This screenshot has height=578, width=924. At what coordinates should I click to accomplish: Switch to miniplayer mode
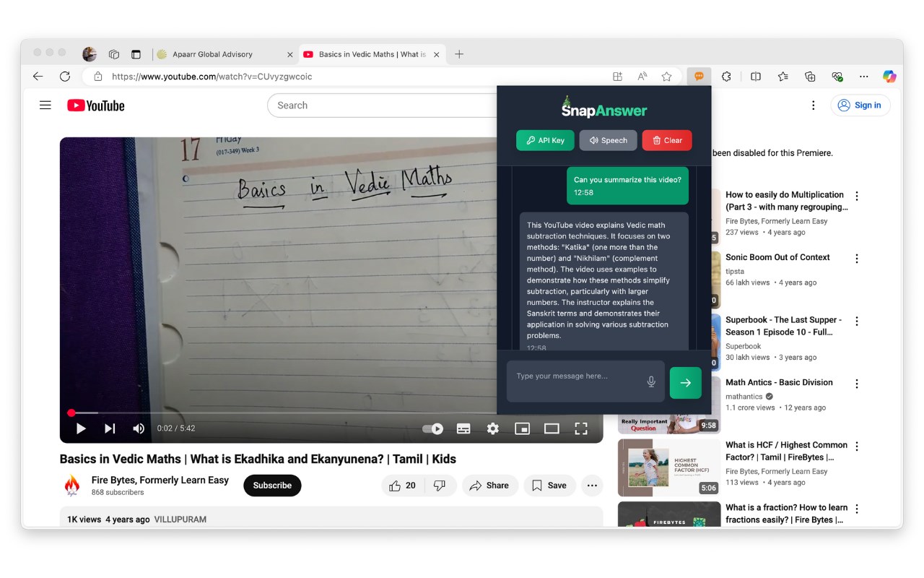click(x=522, y=428)
